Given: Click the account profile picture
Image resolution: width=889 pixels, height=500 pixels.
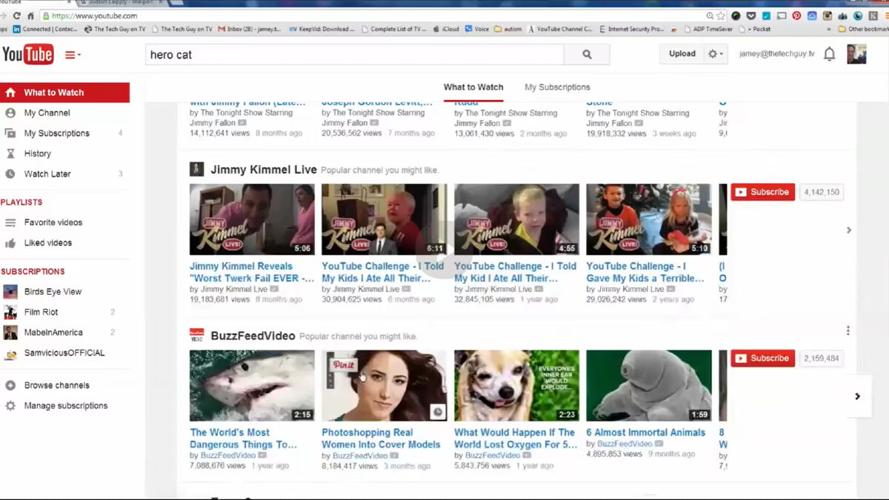Looking at the screenshot, I should [x=856, y=54].
